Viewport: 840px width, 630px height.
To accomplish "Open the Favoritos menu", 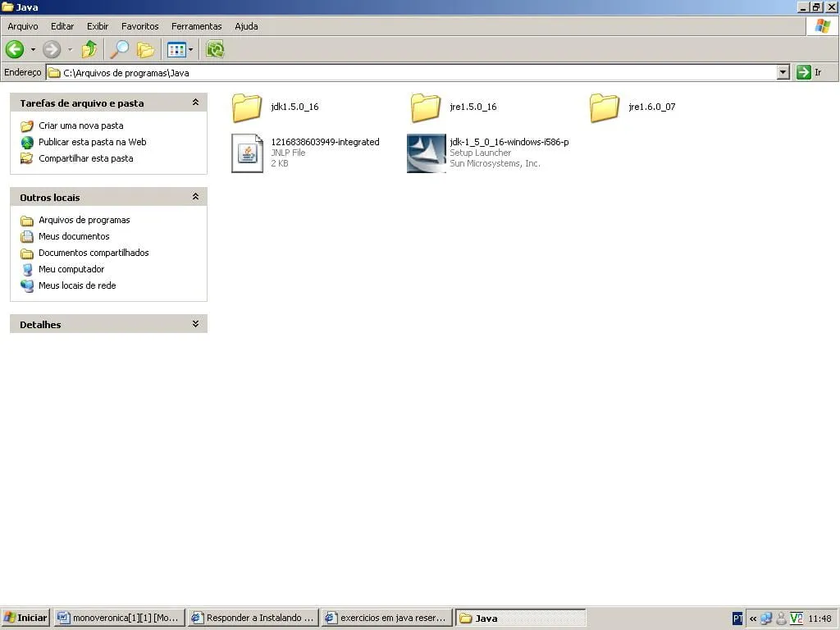I will [139, 26].
